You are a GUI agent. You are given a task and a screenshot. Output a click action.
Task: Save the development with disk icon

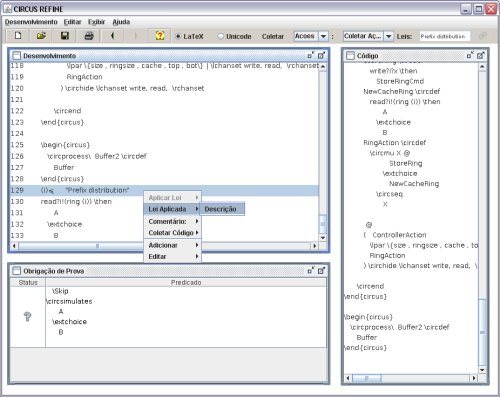coord(65,36)
